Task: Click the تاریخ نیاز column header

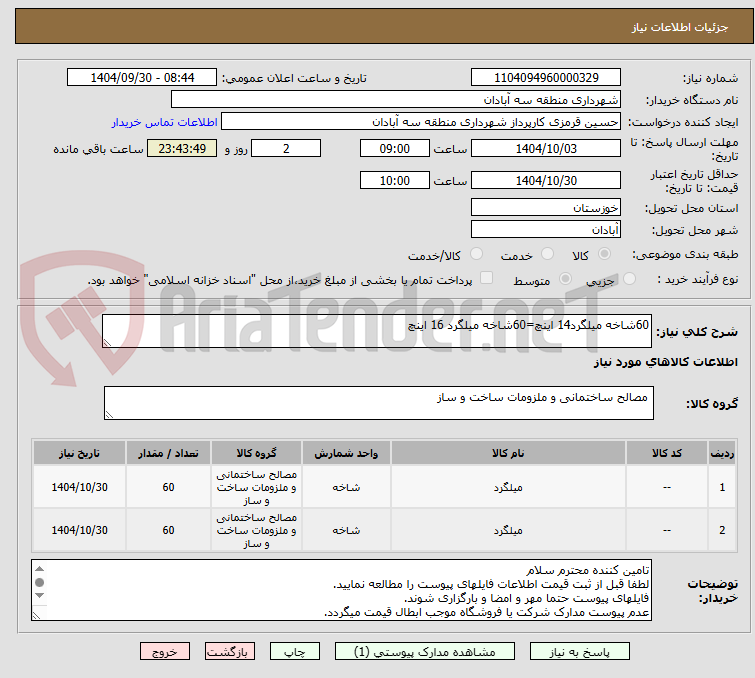Action: tap(79, 453)
